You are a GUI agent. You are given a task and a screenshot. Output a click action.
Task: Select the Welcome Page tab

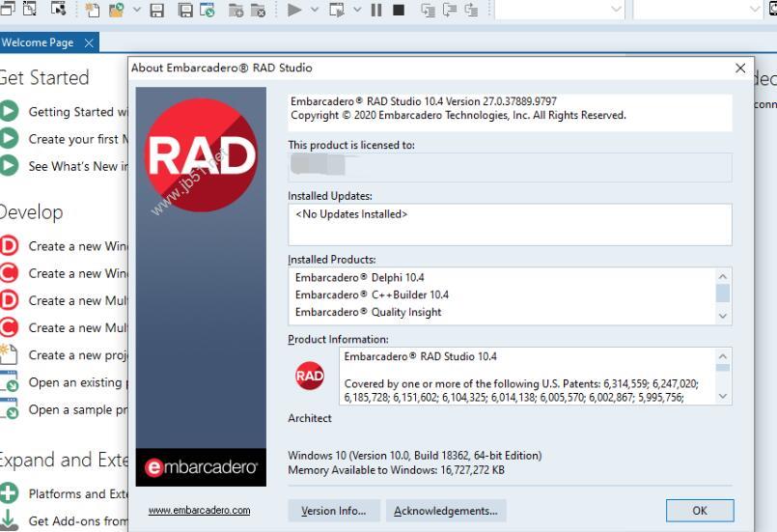pos(38,42)
